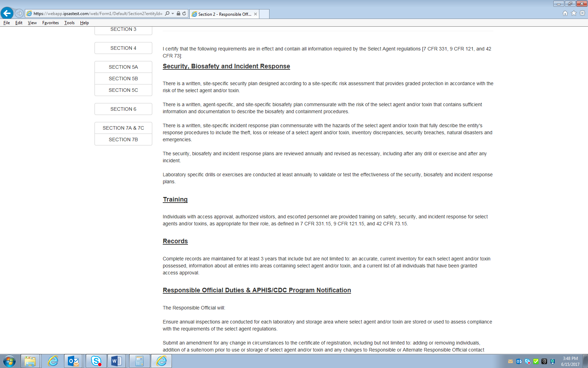The width and height of the screenshot is (588, 368).
Task: Open Outlook from the taskbar
Action: click(x=73, y=361)
